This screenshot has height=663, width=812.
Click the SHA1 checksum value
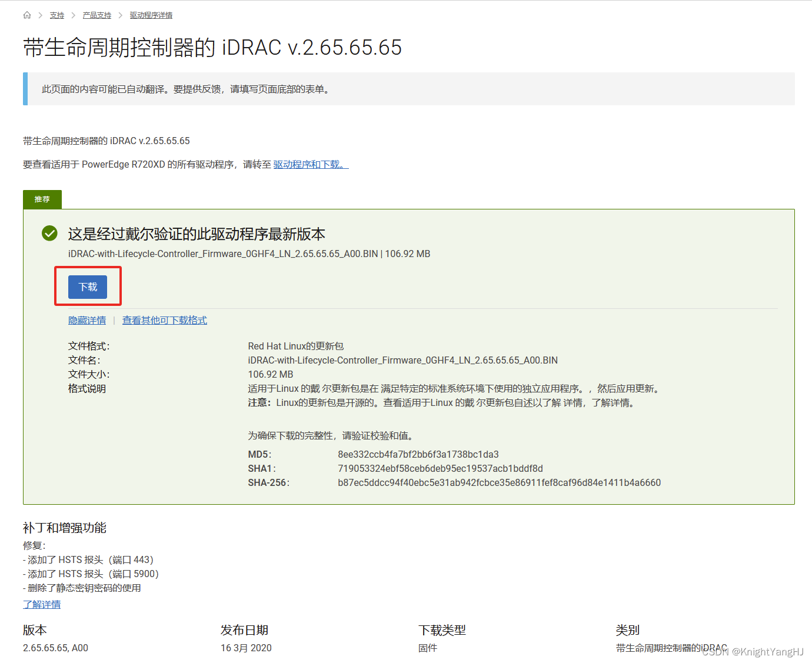pyautogui.click(x=440, y=469)
